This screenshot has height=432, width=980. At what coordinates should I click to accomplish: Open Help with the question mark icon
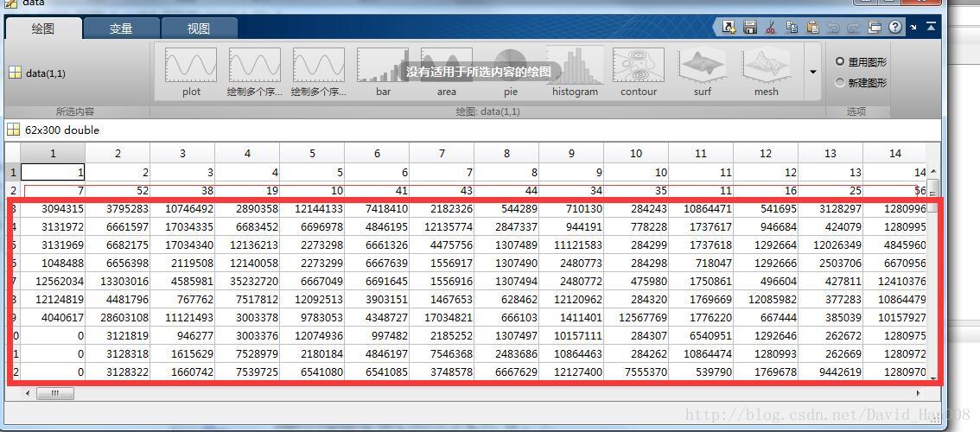895,27
